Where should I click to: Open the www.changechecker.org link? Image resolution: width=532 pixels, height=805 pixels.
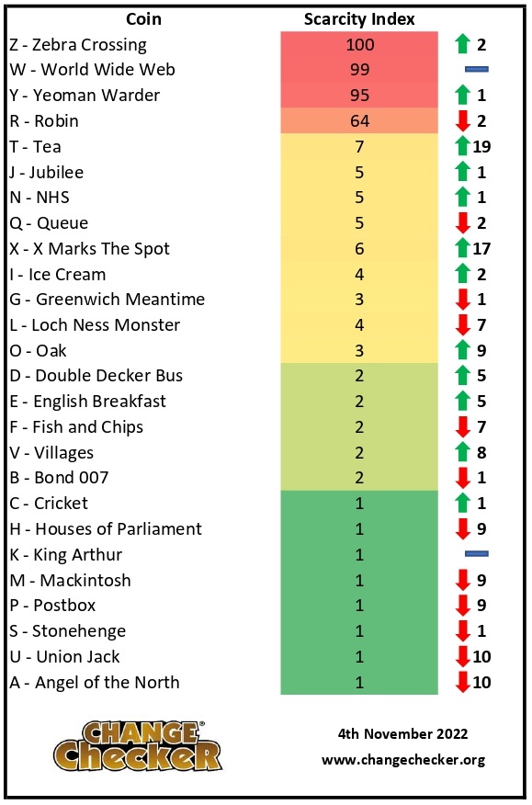point(403,760)
